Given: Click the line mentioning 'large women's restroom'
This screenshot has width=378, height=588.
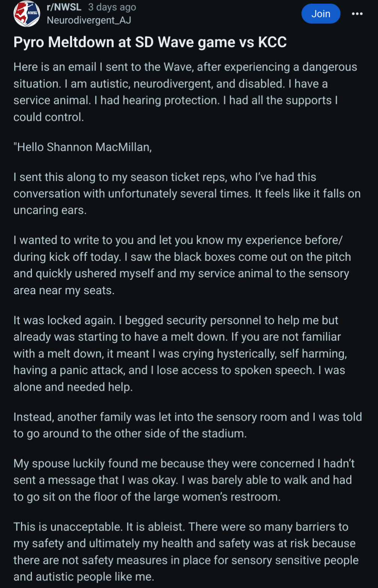Looking at the screenshot, I should 147,497.
